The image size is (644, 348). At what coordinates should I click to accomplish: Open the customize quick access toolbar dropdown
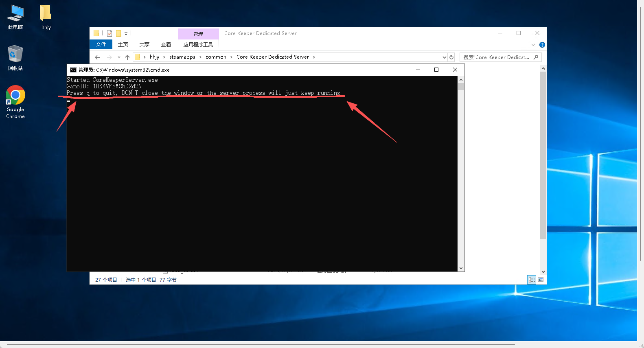pos(126,34)
